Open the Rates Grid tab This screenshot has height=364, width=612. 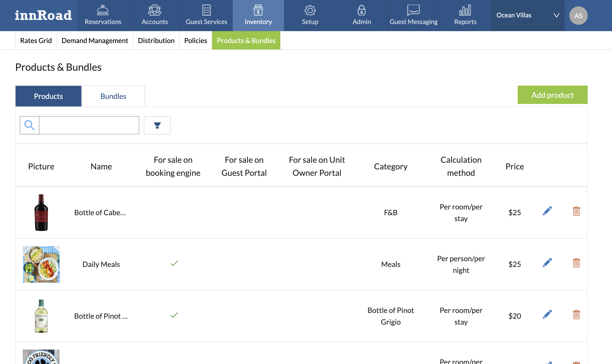[36, 41]
